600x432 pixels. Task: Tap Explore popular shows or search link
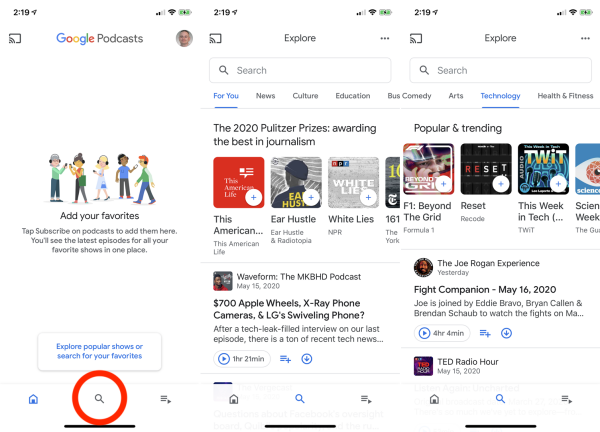click(x=99, y=351)
